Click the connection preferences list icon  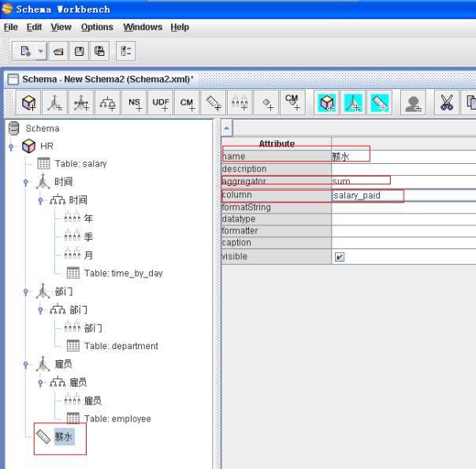click(125, 51)
